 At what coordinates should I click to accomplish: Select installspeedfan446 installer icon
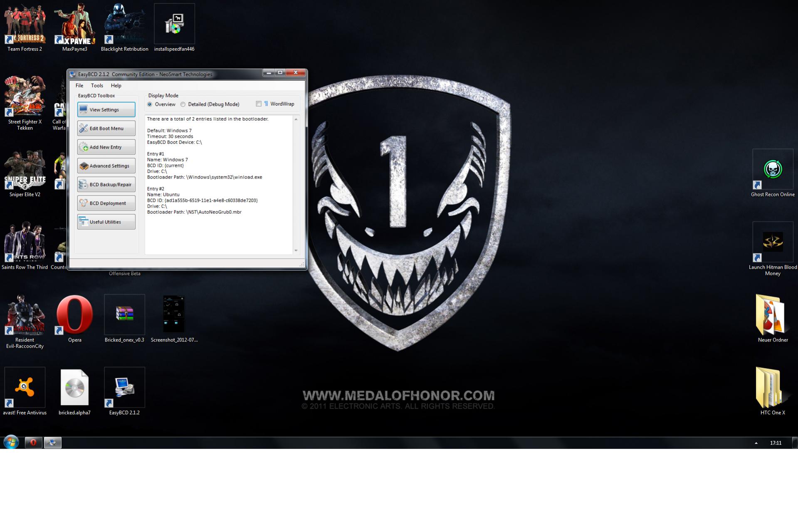click(x=174, y=27)
